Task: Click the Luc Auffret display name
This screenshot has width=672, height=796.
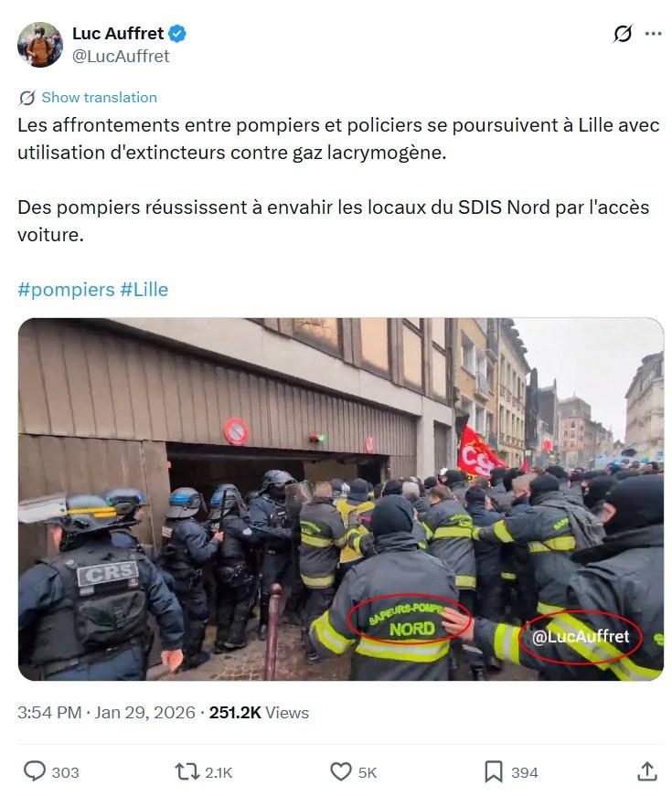Action: pos(118,34)
